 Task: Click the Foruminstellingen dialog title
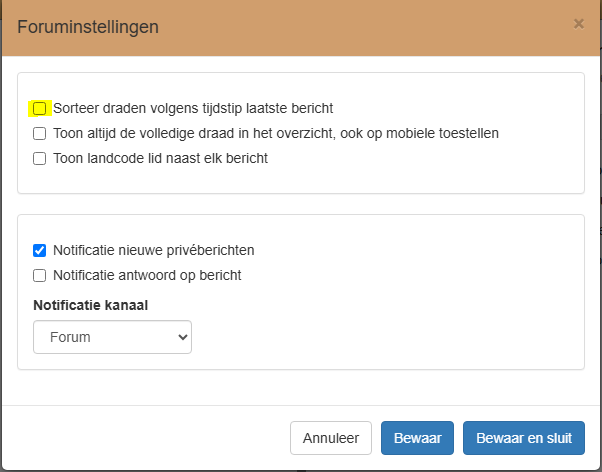point(88,27)
